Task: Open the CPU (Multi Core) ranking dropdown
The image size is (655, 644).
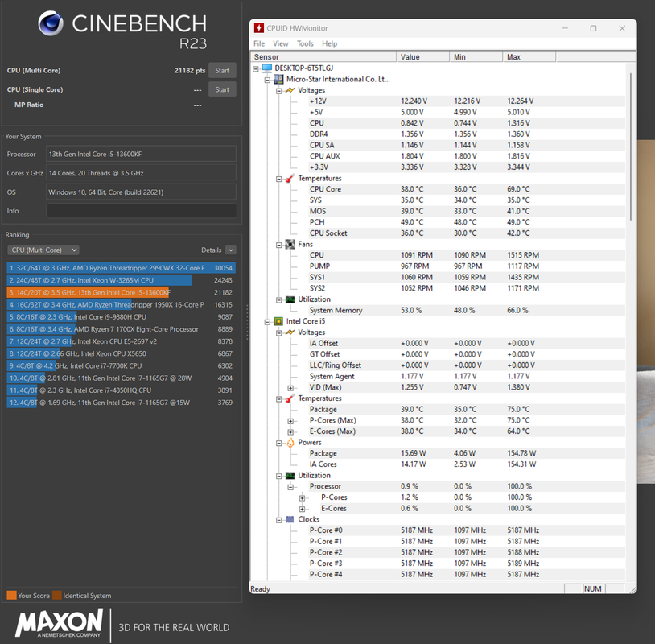Action: pos(43,250)
